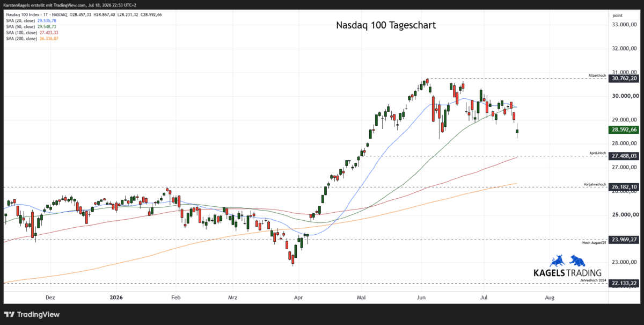This screenshot has height=325, width=644.
Task: Click the 30.000,00 price scale label
Action: [625, 96]
